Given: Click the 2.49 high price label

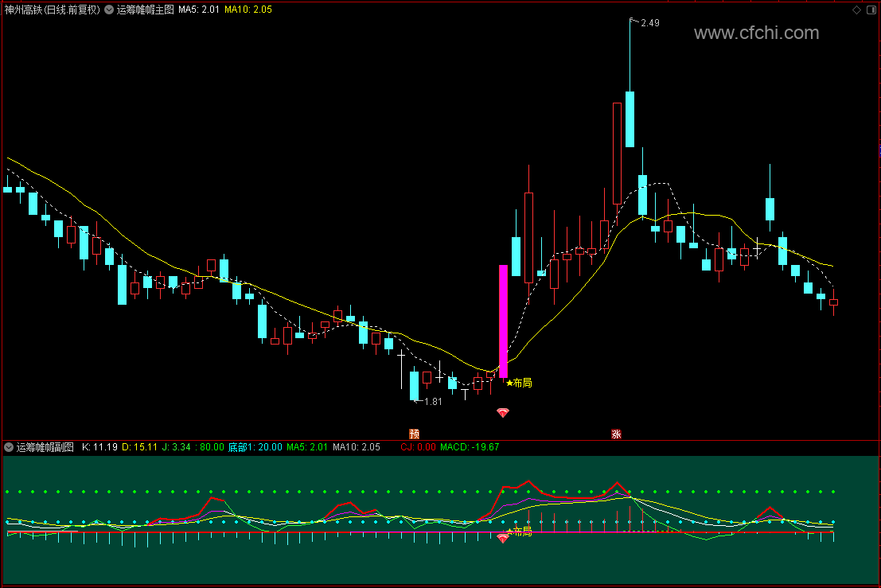Looking at the screenshot, I should click(650, 23).
